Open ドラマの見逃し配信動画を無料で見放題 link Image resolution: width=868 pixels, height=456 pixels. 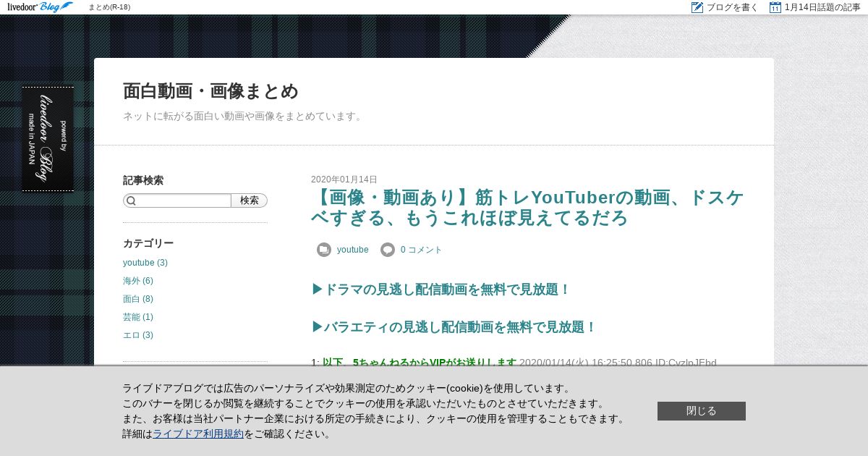[x=441, y=290]
